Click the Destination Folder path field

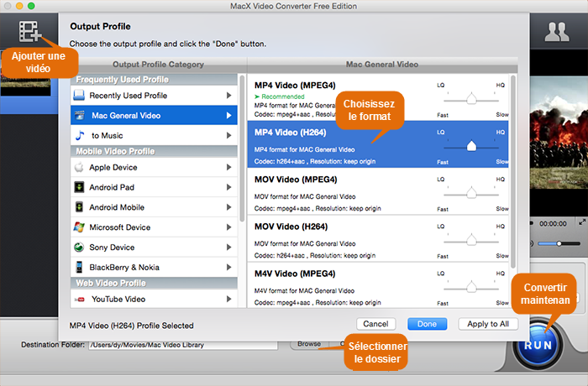point(183,345)
